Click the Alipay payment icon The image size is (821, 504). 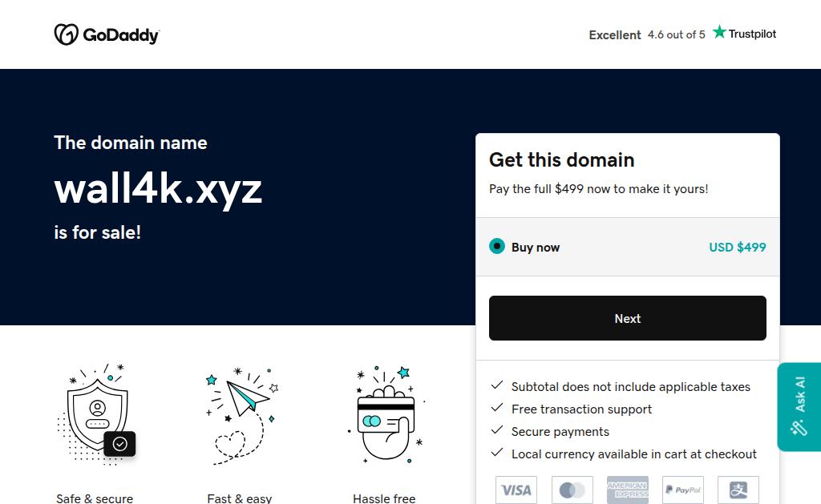point(738,490)
